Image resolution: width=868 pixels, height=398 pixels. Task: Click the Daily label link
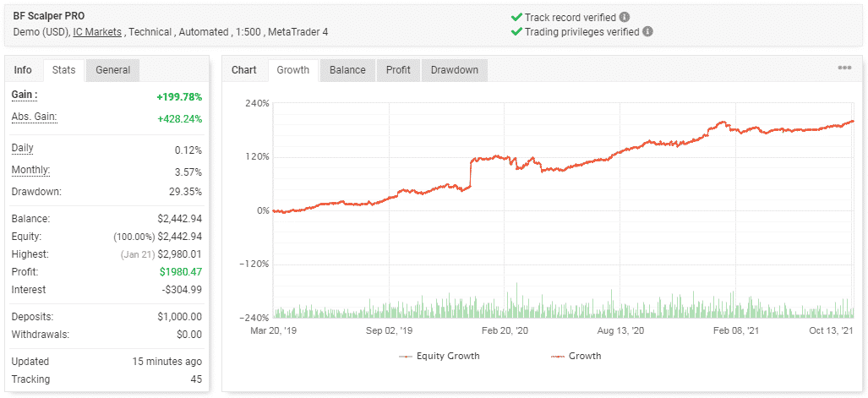(22, 149)
